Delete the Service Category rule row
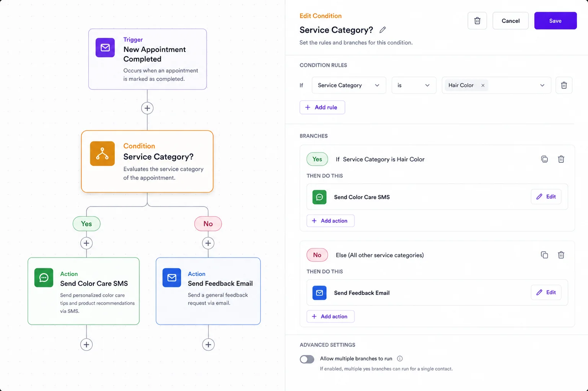The width and height of the screenshot is (588, 391). 564,85
